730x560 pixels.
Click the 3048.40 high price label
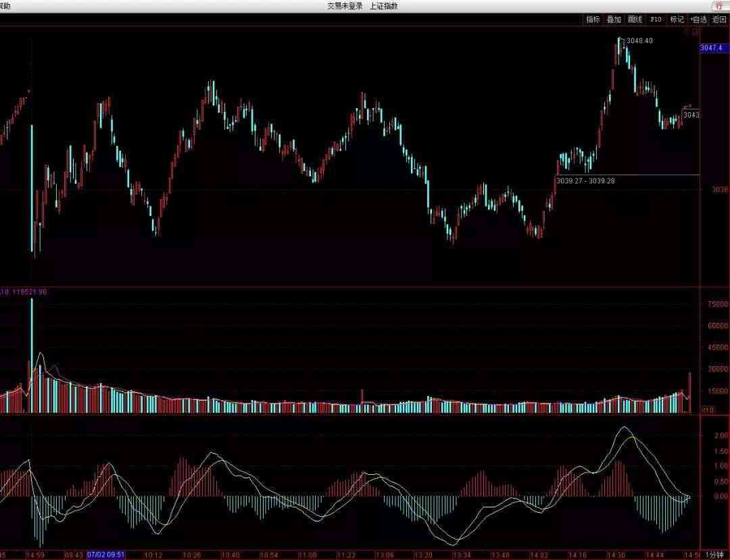(639, 41)
